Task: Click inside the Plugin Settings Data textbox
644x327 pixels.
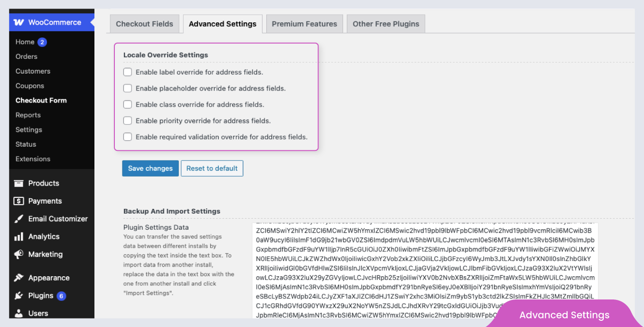Action: [x=425, y=271]
